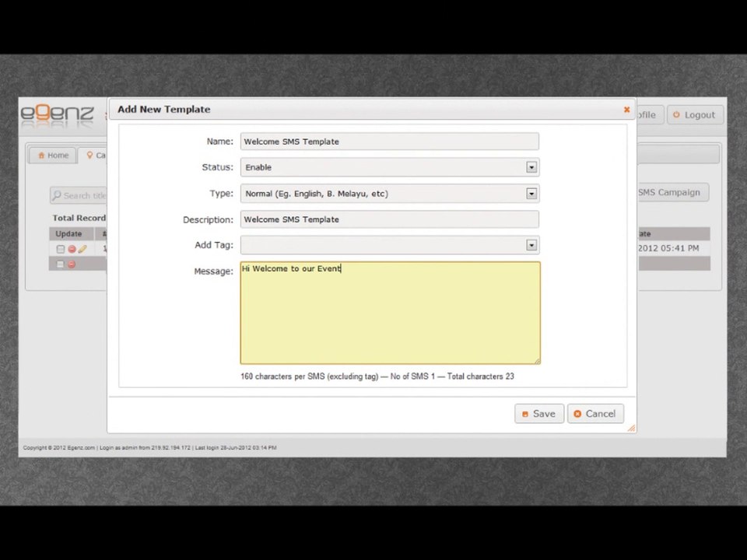The height and width of the screenshot is (560, 747).
Task: Click the Message textarea resize handle
Action: (537, 362)
